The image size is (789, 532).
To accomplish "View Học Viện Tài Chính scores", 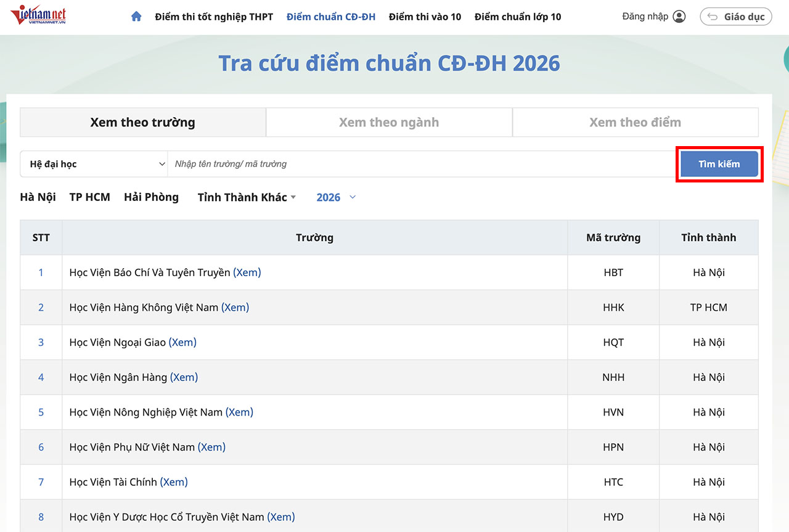I will (174, 482).
